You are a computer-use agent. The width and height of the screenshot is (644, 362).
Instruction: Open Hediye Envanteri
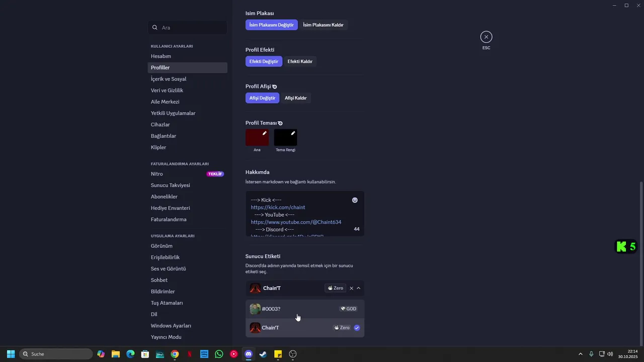click(188, 208)
